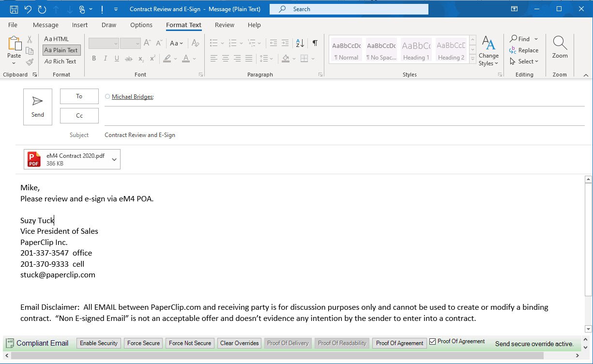Open the Change Styles dropdown
The image size is (593, 364).
pos(488,52)
